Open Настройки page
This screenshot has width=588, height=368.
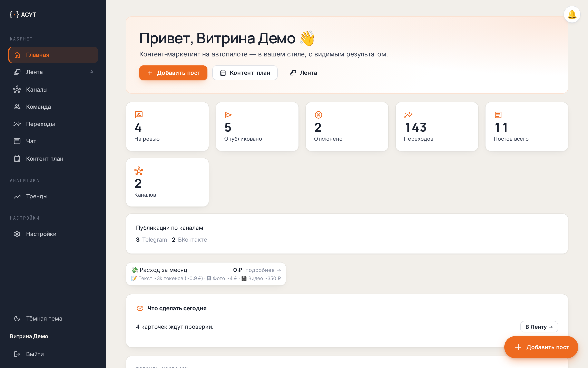coord(53,234)
